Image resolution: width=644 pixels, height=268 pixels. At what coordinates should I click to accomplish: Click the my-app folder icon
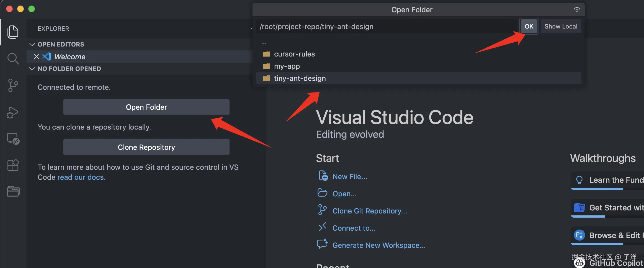pyautogui.click(x=267, y=66)
